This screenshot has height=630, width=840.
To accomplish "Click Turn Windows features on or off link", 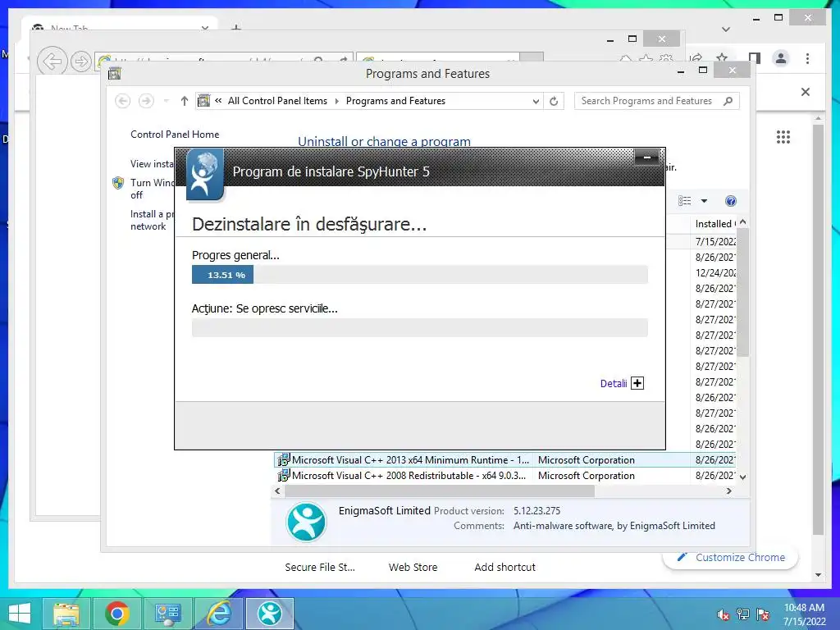I will (152, 189).
